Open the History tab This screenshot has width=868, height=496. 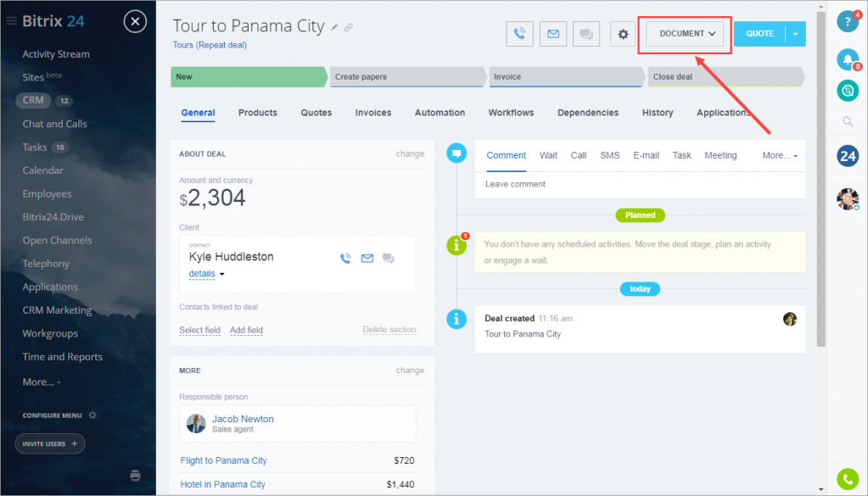point(658,113)
